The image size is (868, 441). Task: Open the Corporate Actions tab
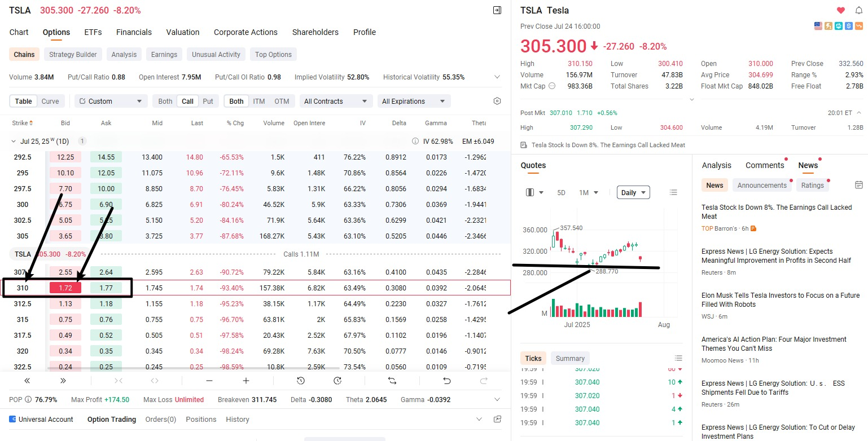click(x=246, y=32)
